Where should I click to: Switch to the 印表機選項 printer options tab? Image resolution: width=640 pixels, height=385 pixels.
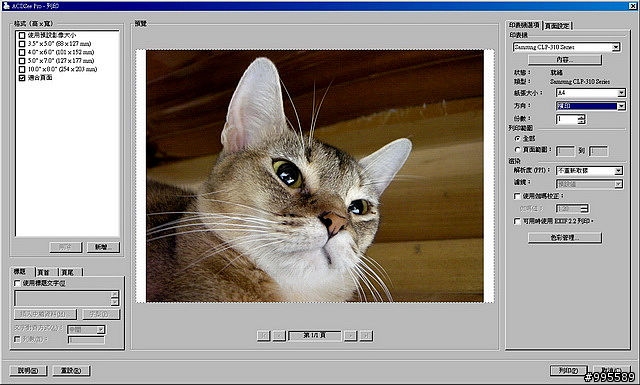point(524,25)
